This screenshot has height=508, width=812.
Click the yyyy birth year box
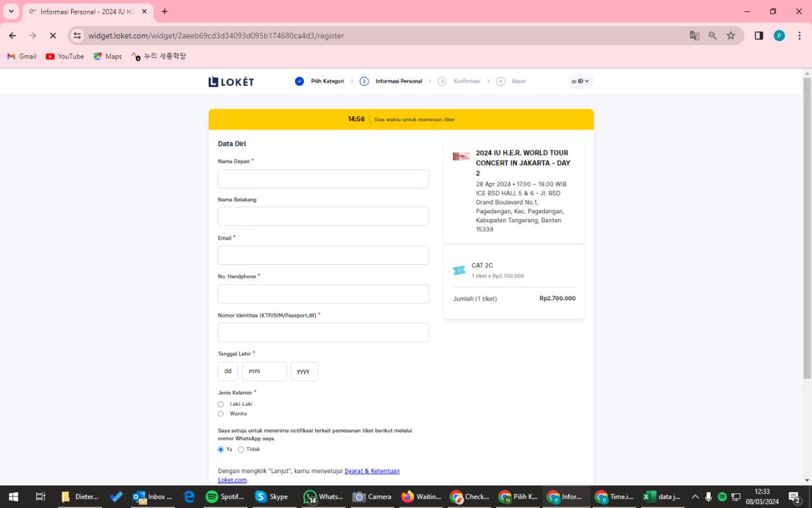304,371
